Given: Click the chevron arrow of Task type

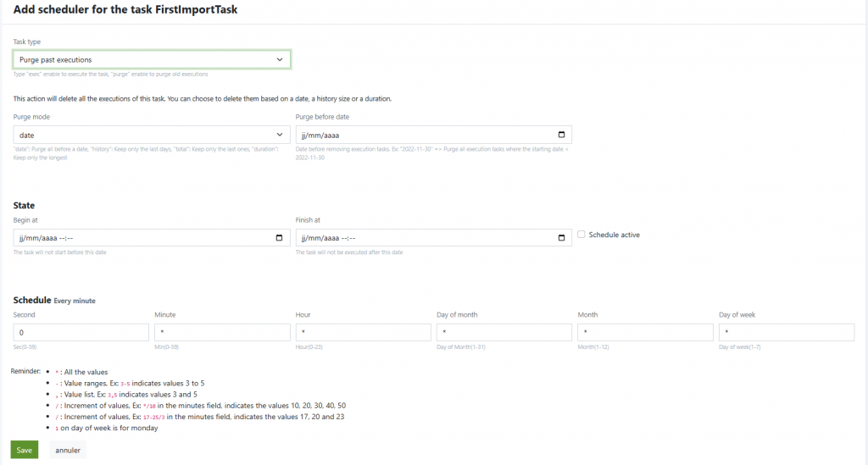Looking at the screenshot, I should click(280, 59).
